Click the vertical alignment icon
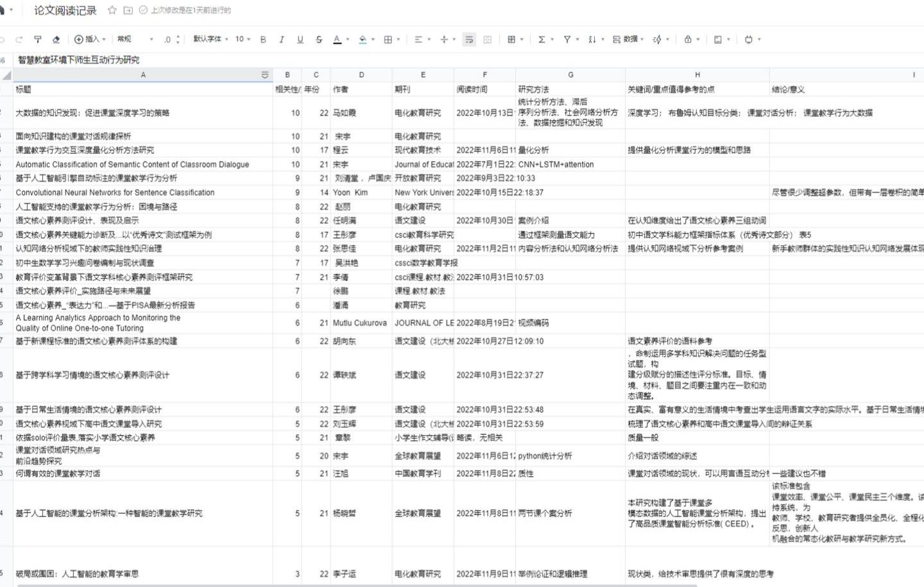Screen dimensions: 924x587 tap(444, 39)
